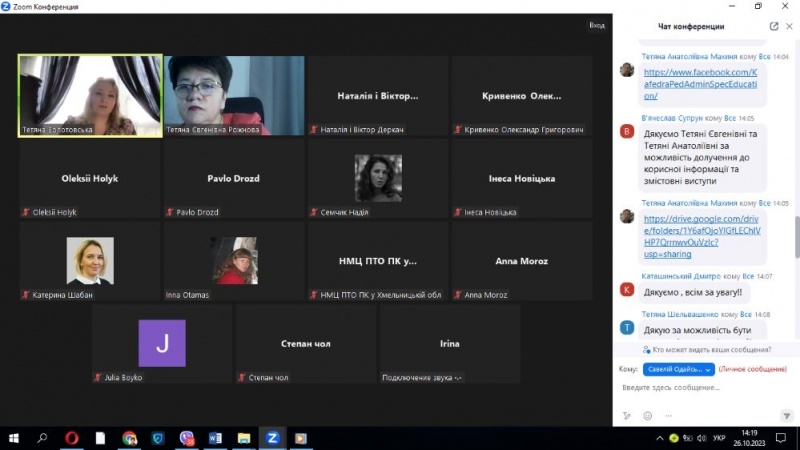The width and height of the screenshot is (800, 450).
Task: Click the chat message input field
Action: 700,388
